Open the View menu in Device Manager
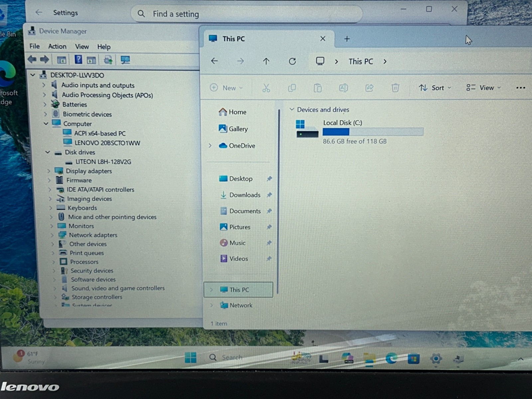The height and width of the screenshot is (399, 532). click(82, 47)
